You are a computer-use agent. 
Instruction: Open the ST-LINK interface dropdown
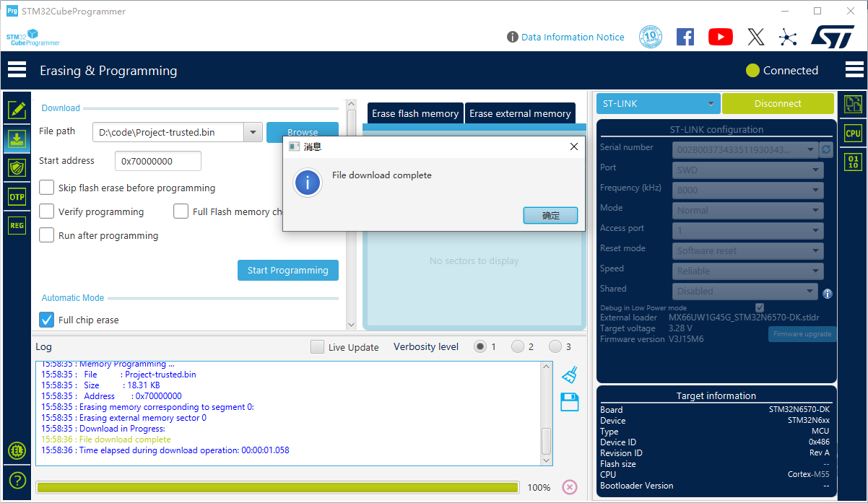(x=658, y=103)
